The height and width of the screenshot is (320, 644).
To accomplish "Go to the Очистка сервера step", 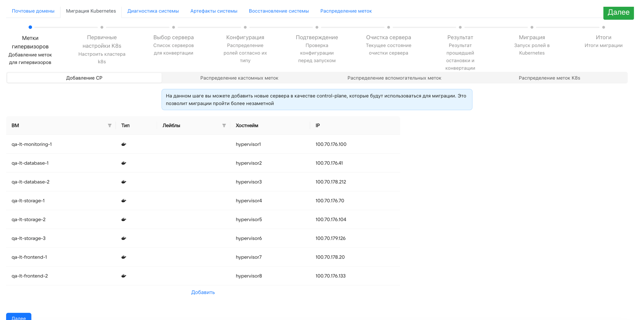I will [x=388, y=42].
